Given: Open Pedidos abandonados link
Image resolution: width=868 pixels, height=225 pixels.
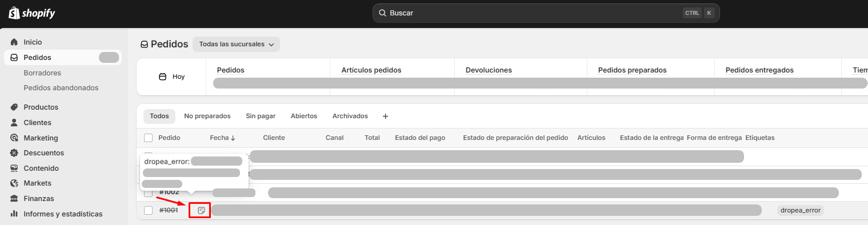Looking at the screenshot, I should point(61,88).
